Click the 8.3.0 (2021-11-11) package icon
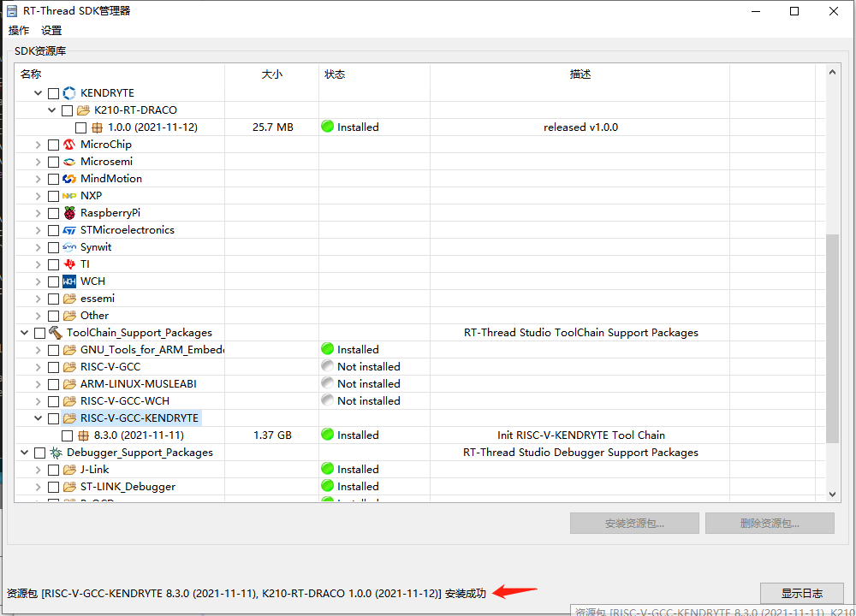The width and height of the screenshot is (856, 616). 83,435
